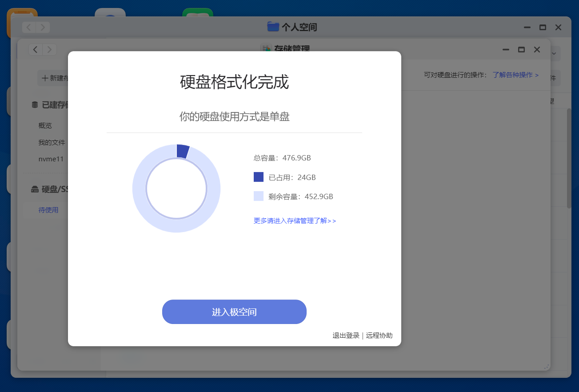Click the 进入极空间 button
The height and width of the screenshot is (392, 579).
(x=234, y=312)
